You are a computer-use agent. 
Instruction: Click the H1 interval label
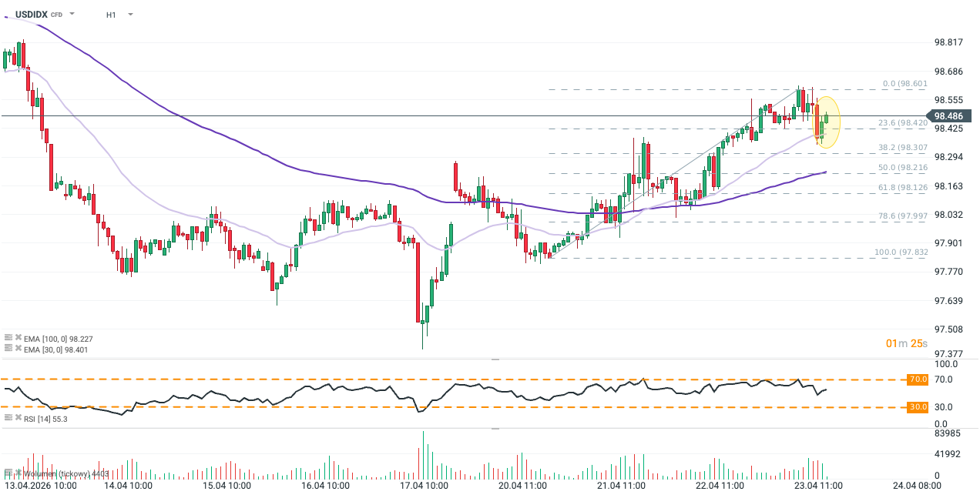(112, 14)
